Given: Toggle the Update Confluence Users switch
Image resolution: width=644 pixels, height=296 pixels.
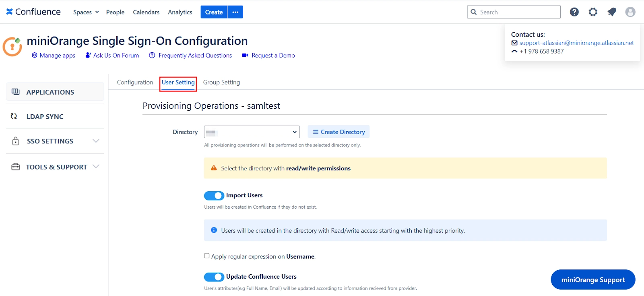Looking at the screenshot, I should click(x=214, y=277).
